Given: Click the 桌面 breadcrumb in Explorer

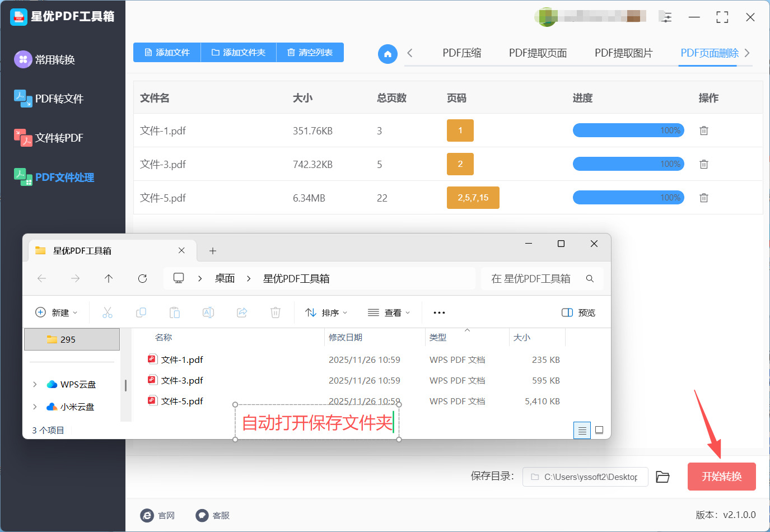Looking at the screenshot, I should (225, 278).
